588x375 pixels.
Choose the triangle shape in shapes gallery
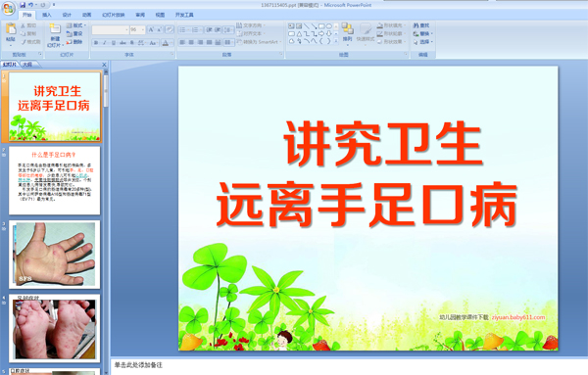coord(299,33)
